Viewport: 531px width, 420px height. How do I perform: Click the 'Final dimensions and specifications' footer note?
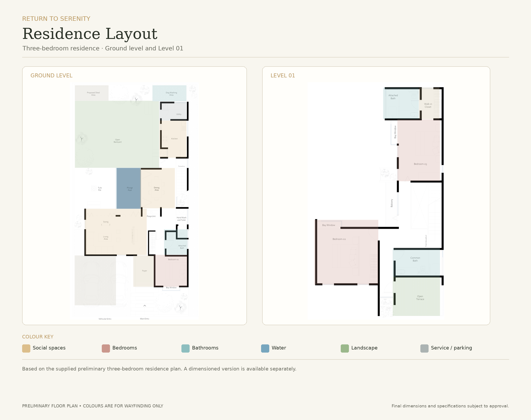coord(450,406)
